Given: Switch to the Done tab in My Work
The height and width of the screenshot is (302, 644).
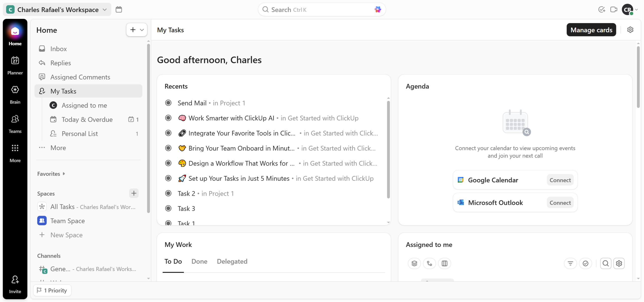Looking at the screenshot, I should point(199,262).
